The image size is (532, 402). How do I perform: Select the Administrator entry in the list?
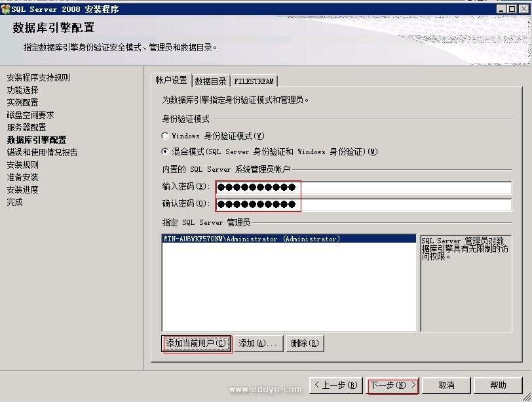pyautogui.click(x=252, y=239)
